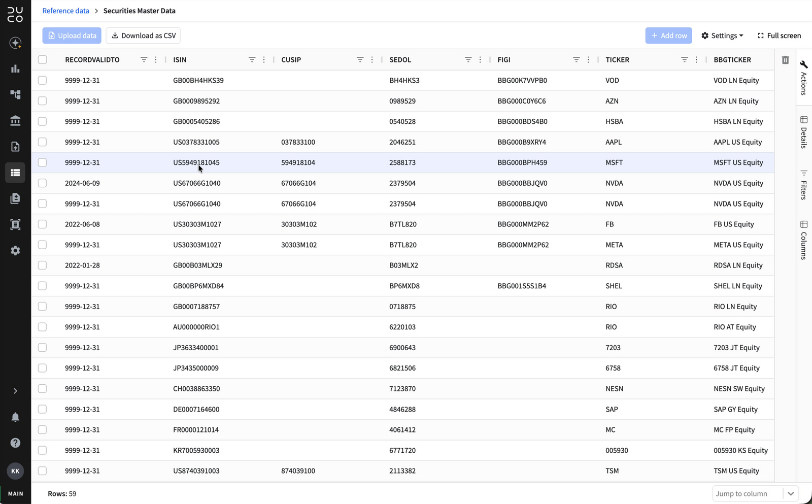
Task: Click the trash delete icon above table
Action: pos(785,60)
